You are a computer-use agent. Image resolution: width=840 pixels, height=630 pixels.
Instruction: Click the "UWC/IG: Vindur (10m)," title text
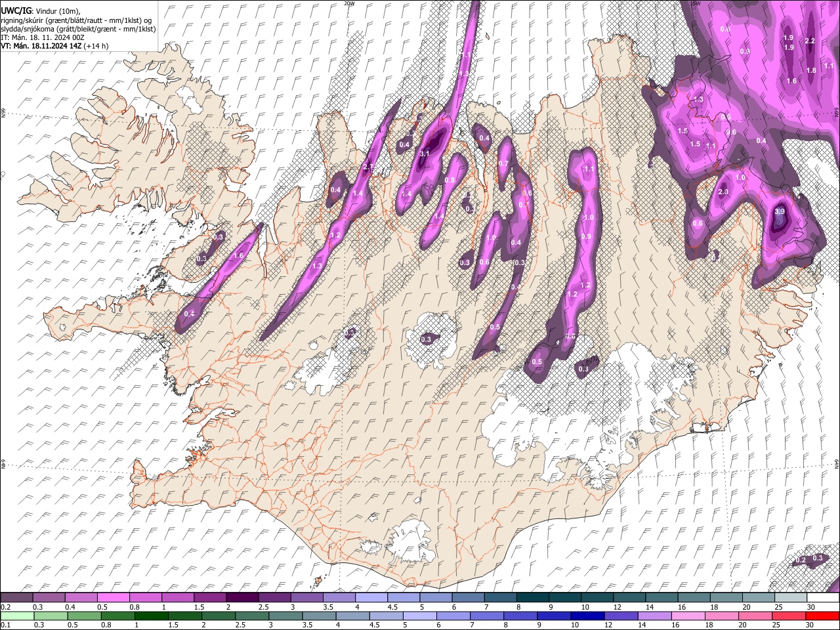pyautogui.click(x=40, y=11)
